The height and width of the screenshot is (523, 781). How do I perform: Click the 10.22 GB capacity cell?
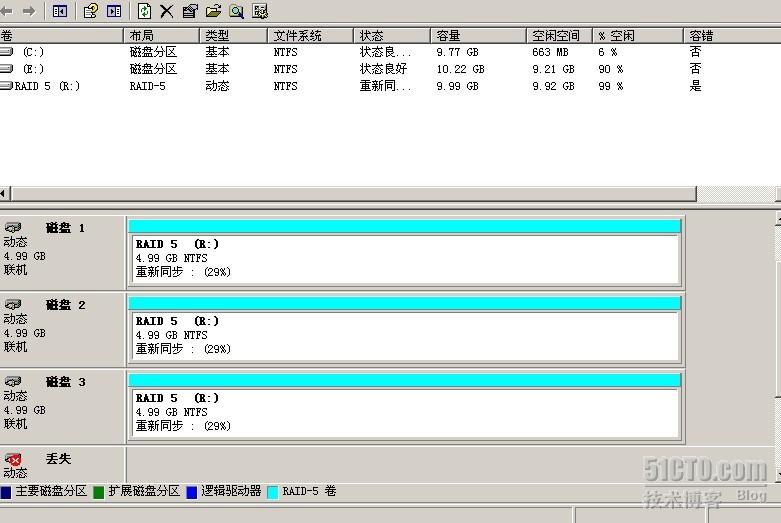coord(460,69)
